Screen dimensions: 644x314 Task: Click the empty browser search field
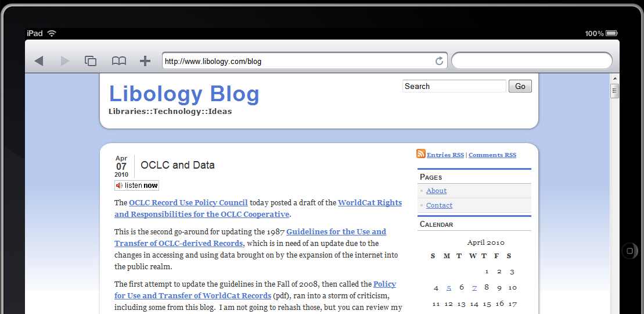[x=532, y=61]
